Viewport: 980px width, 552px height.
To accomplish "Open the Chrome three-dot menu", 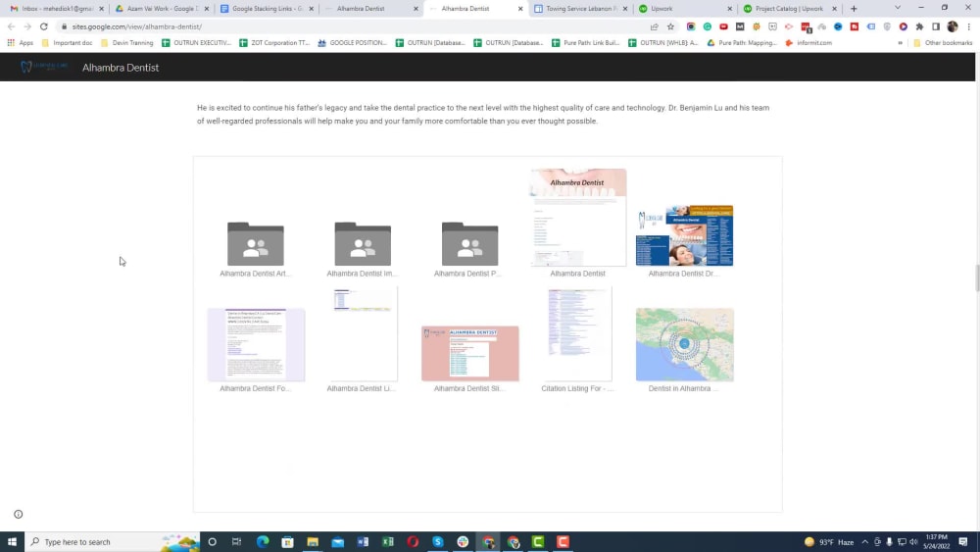I will (969, 26).
